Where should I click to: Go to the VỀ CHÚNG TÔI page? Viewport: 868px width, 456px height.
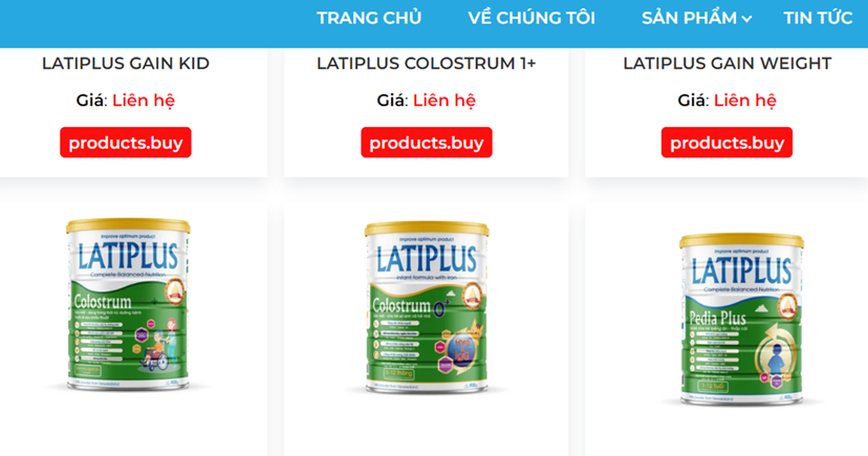[532, 18]
